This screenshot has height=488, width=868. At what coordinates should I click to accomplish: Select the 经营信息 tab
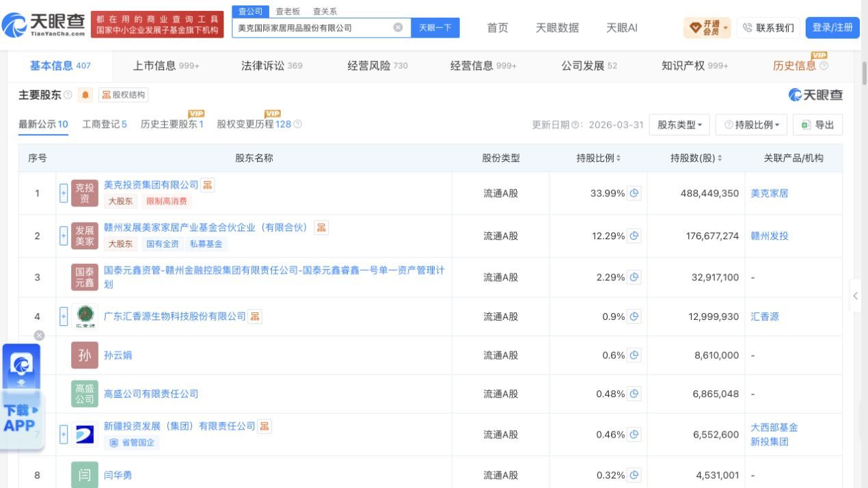click(483, 66)
